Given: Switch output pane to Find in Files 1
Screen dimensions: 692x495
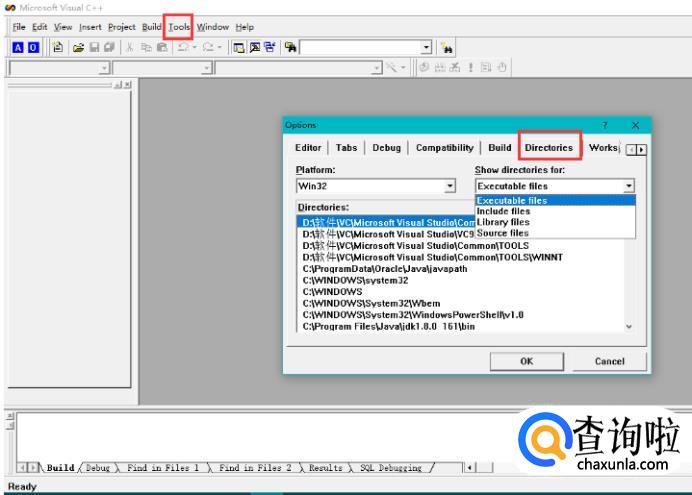Looking at the screenshot, I should coord(163,468).
